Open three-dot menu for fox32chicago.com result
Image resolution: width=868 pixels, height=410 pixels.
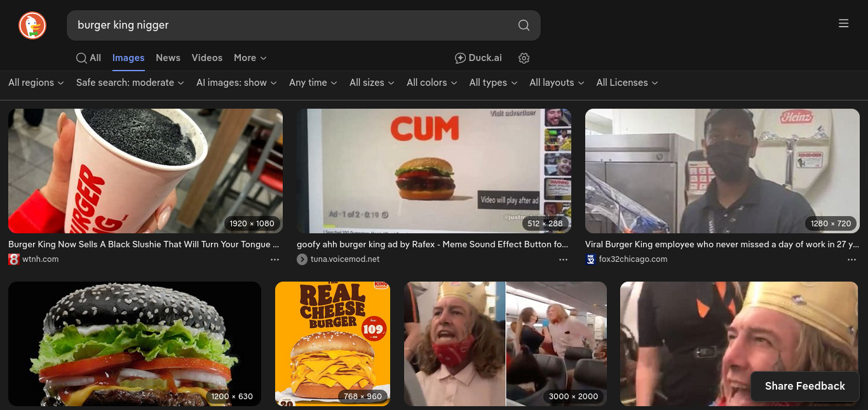[x=851, y=259]
